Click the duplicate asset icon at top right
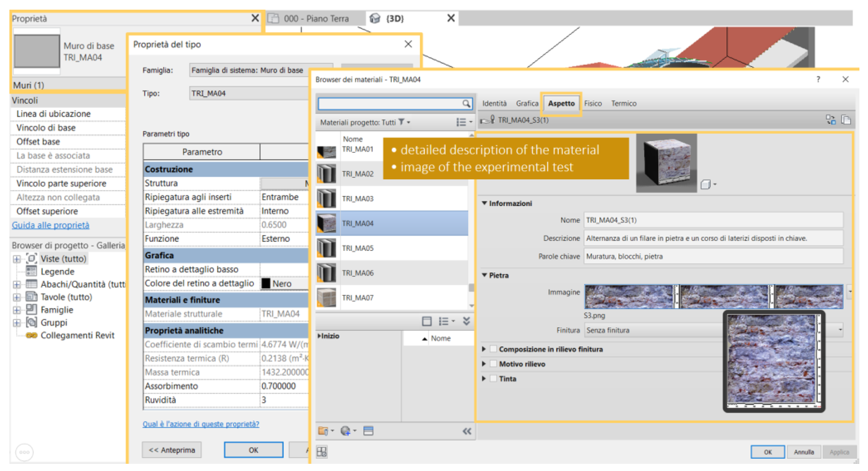 pos(846,120)
